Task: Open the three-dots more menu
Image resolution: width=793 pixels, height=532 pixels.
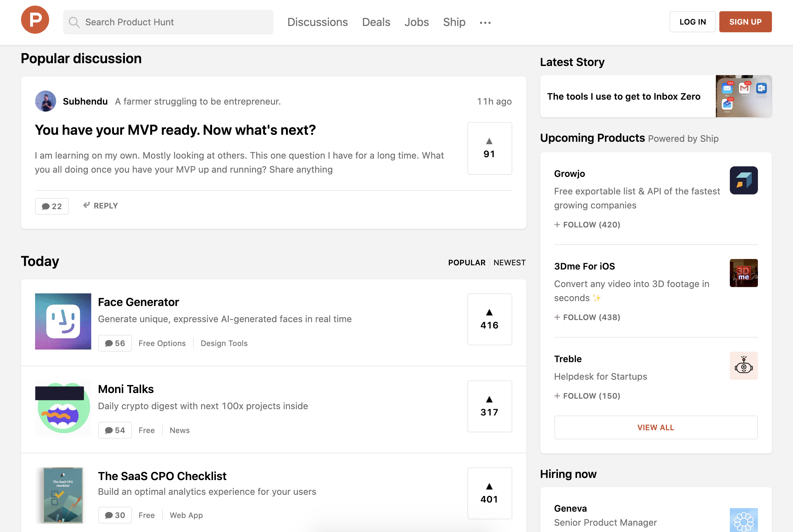Action: point(485,22)
